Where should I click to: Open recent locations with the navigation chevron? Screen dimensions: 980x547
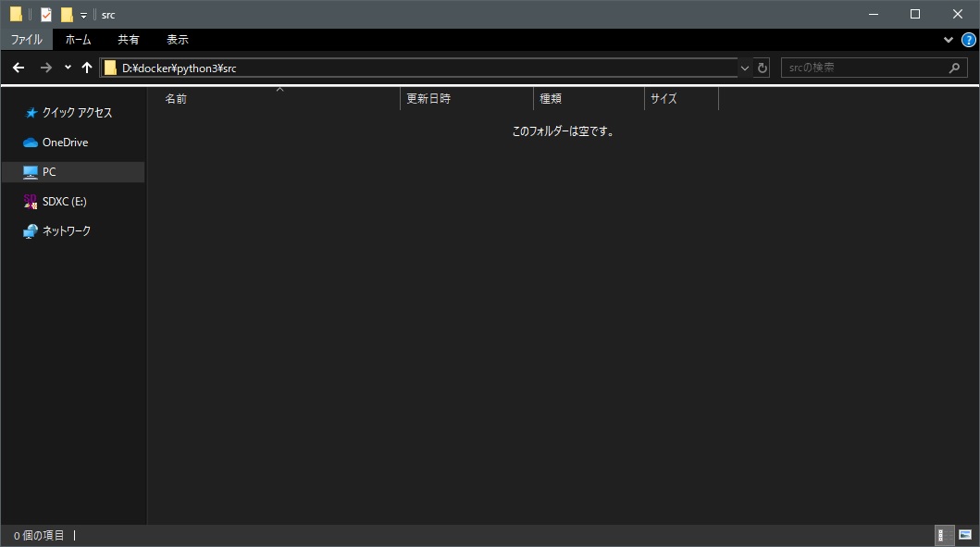[x=66, y=67]
